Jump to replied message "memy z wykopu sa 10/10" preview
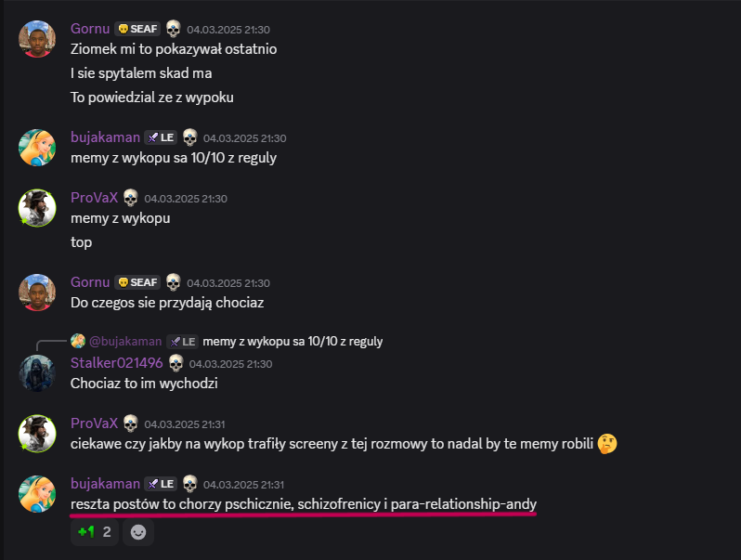The width and height of the screenshot is (741, 560). (x=292, y=341)
